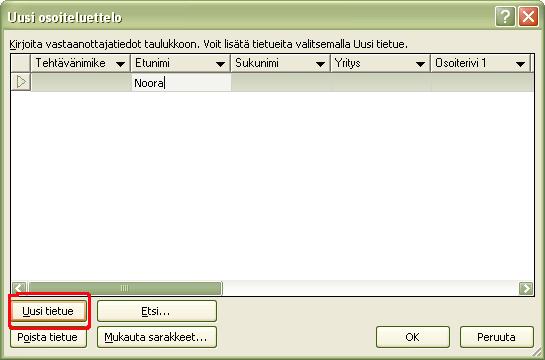The height and width of the screenshot is (360, 545).
Task: Click the Etunimi column header label
Action: coord(152,63)
